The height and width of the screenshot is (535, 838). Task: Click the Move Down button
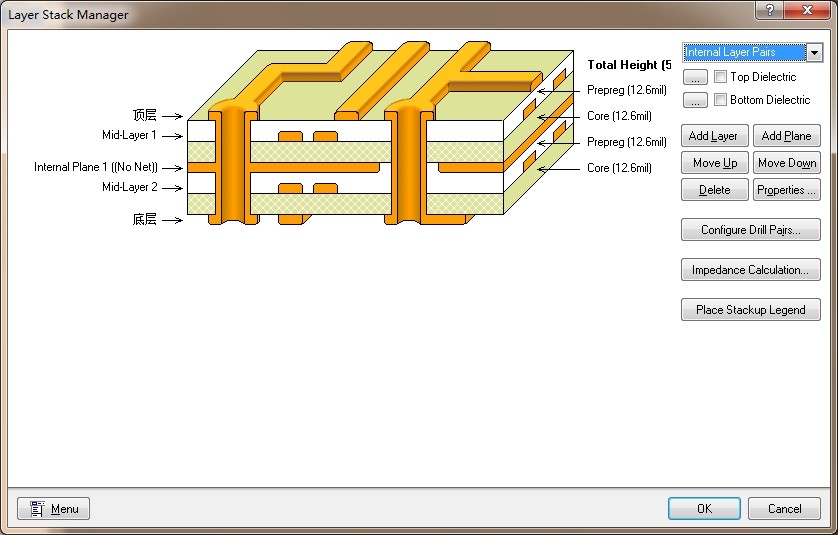click(786, 162)
